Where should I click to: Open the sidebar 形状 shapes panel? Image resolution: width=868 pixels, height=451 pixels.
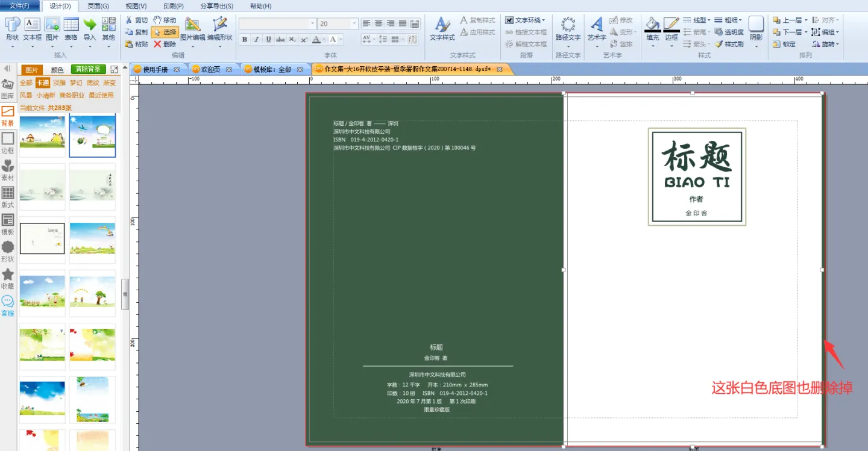8,251
